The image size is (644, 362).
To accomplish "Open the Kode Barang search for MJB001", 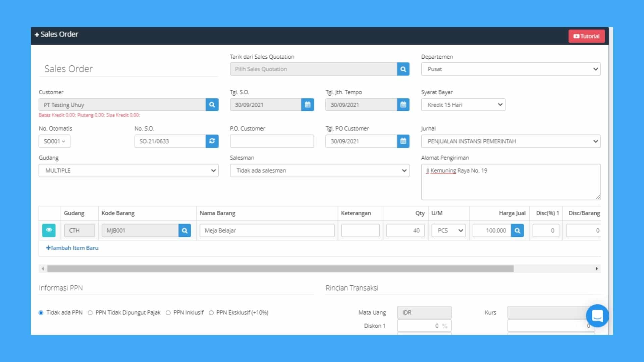I will [184, 230].
